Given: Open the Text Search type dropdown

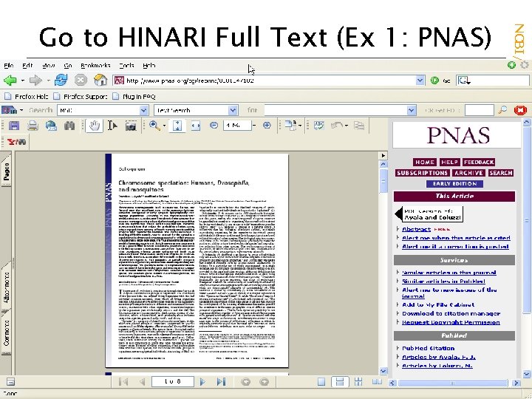Looking at the screenshot, I should pyautogui.click(x=233, y=110).
